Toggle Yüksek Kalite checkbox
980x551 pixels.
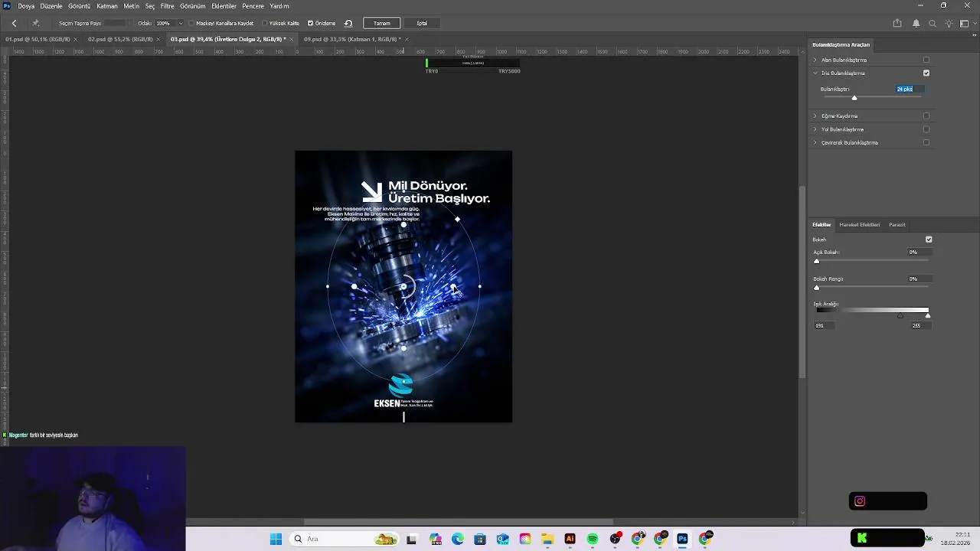[264, 23]
